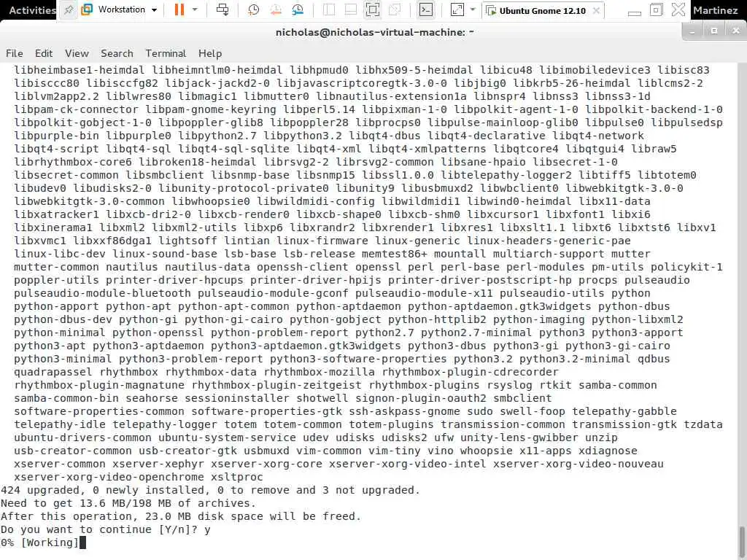Viewport: 747px width, 560px height.
Task: Switch to Unity mode
Action: click(395, 9)
